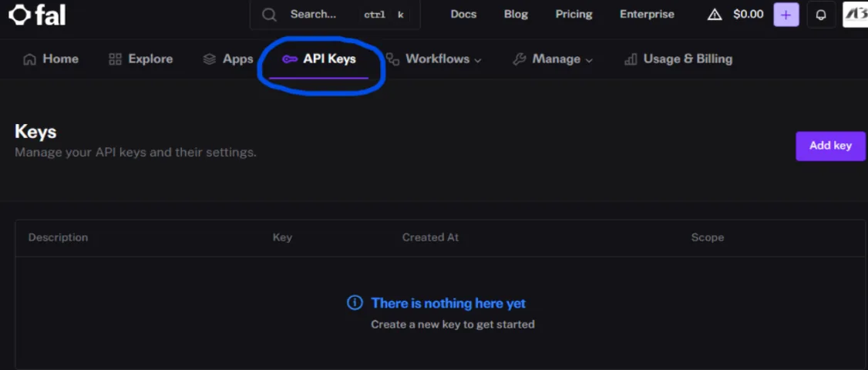Click the Explore grid icon
The height and width of the screenshot is (370, 868).
pos(115,59)
